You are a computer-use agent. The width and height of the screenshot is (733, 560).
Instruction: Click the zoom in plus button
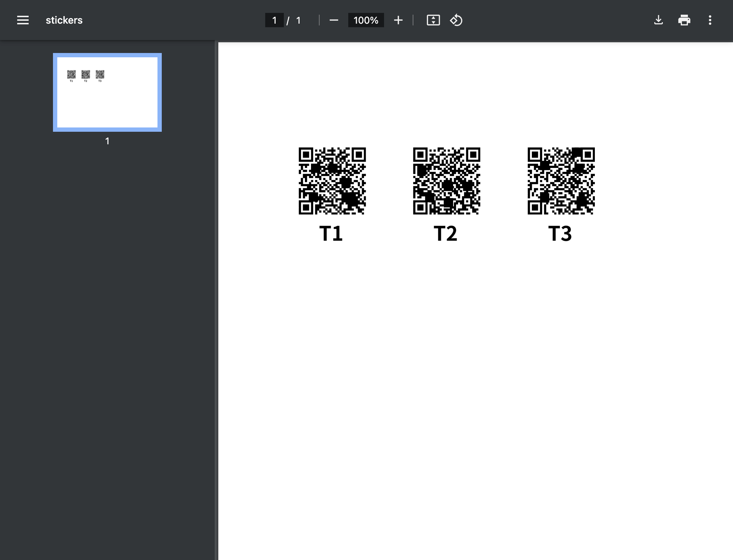point(398,20)
